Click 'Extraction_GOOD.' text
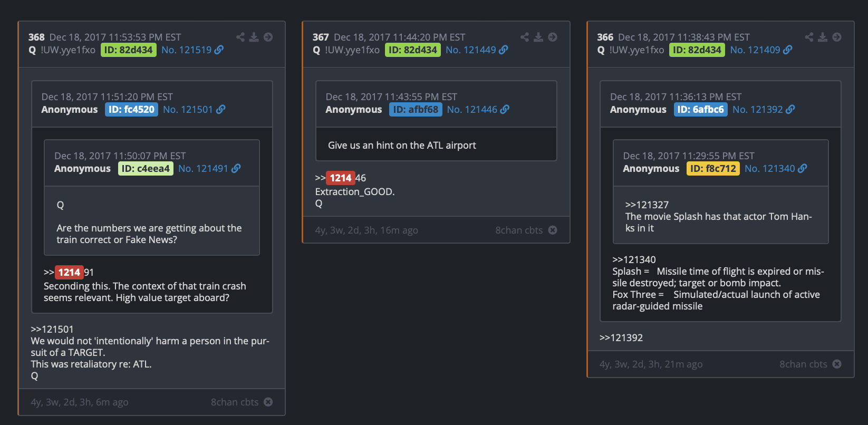The height and width of the screenshot is (425, 868). [355, 191]
